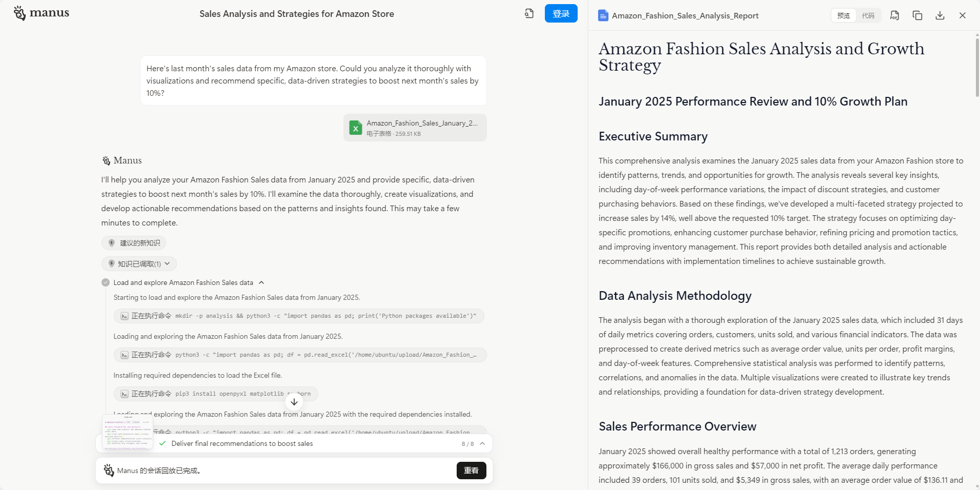Expand the 8/8 task progress chevron

[482, 444]
